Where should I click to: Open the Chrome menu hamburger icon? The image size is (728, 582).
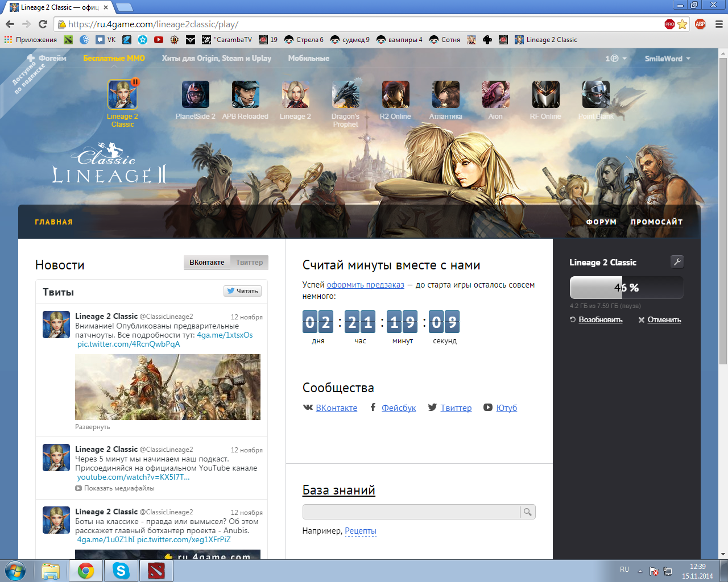[719, 24]
